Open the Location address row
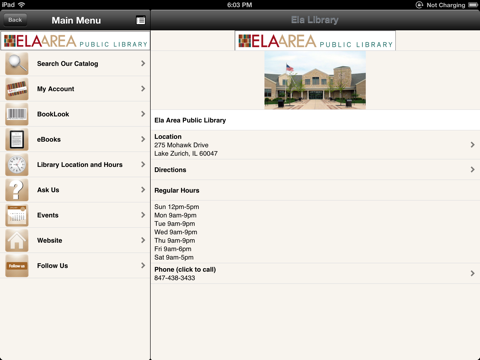This screenshot has width=480, height=360. (x=316, y=145)
